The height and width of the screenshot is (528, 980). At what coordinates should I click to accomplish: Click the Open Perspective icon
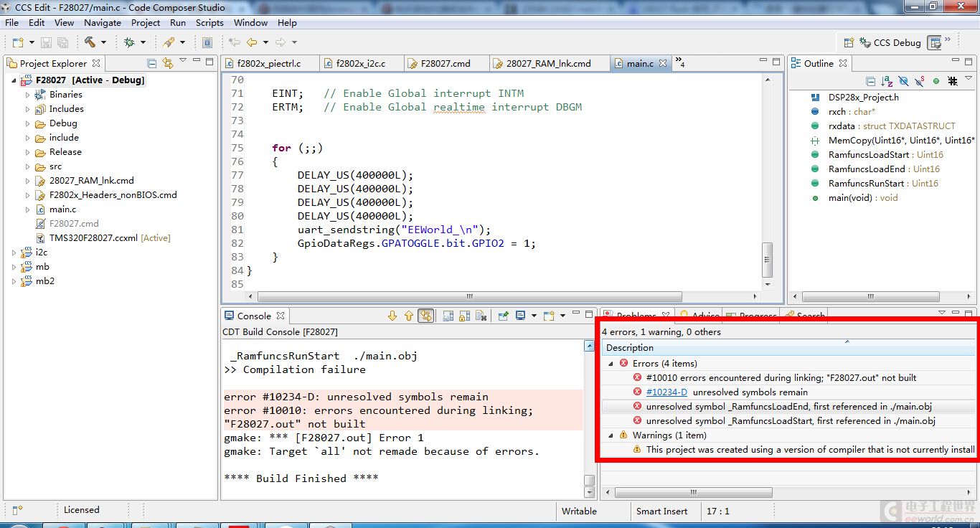(849, 42)
